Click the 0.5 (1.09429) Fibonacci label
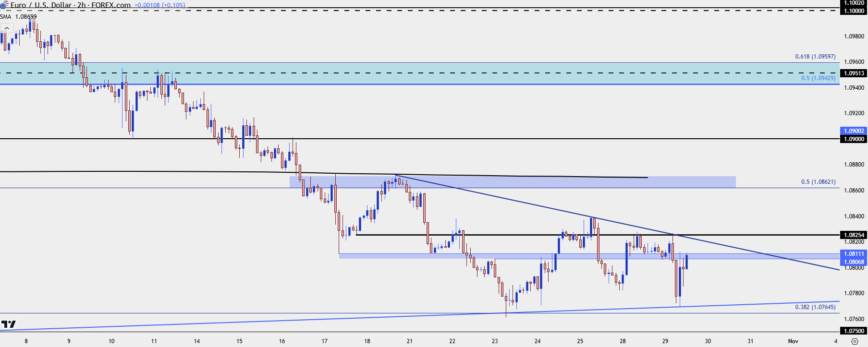The width and height of the screenshot is (868, 347). pos(818,78)
